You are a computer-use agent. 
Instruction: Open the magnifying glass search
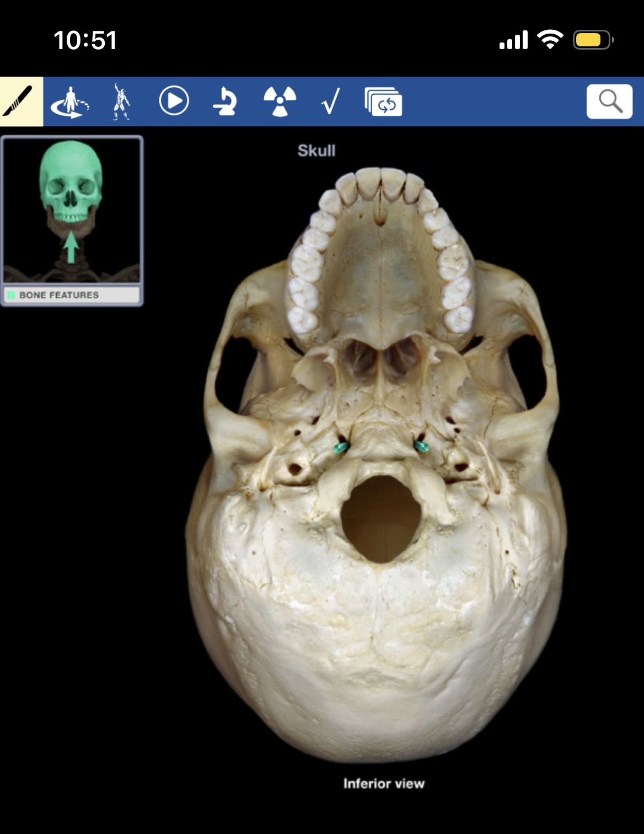(609, 101)
